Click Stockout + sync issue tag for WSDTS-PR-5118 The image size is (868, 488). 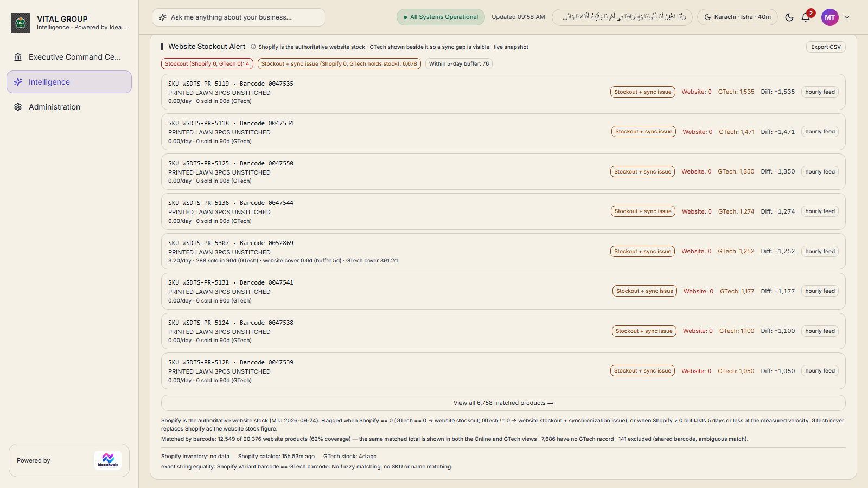tap(643, 132)
